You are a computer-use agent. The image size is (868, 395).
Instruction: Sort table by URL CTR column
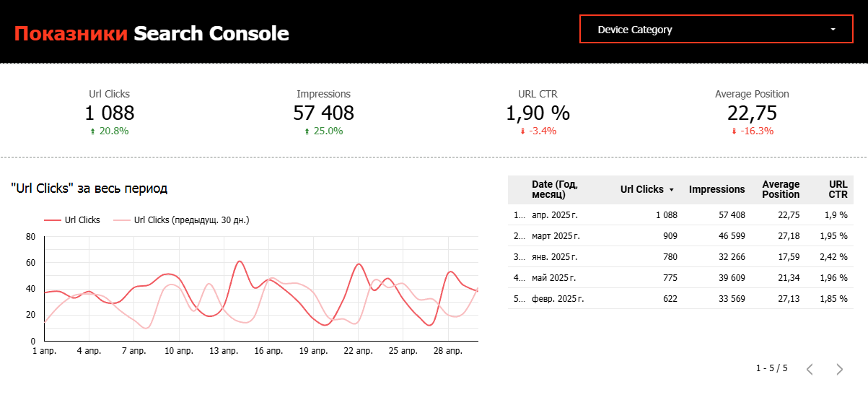coord(838,189)
